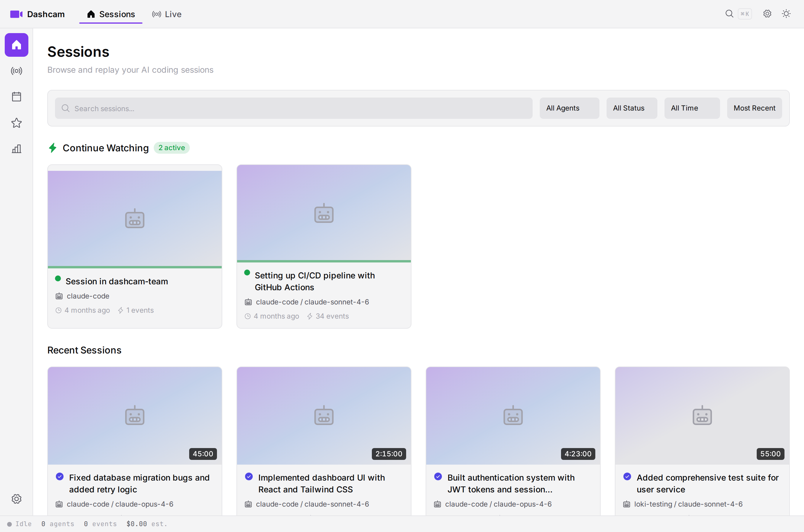This screenshot has width=804, height=532.
Task: Click the Recent Sessions heading
Action: pos(84,350)
